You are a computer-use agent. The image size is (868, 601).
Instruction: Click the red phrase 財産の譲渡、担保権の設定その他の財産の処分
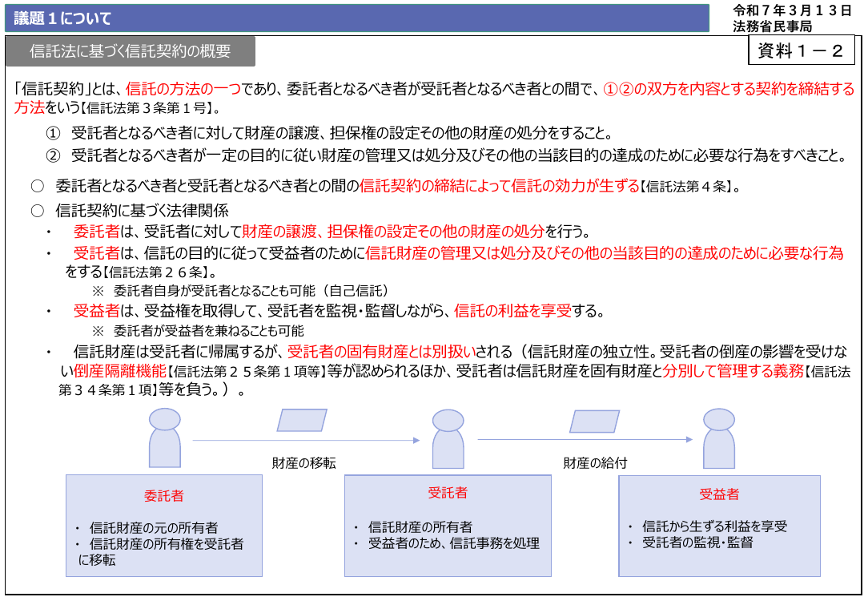(x=393, y=231)
